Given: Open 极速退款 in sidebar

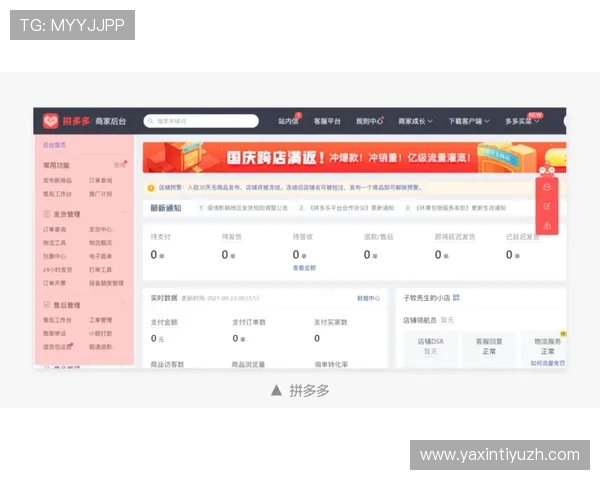Looking at the screenshot, I should coord(101,347).
